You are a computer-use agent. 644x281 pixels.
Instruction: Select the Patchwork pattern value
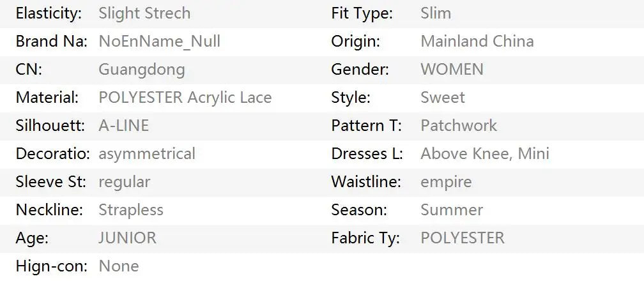coord(458,126)
